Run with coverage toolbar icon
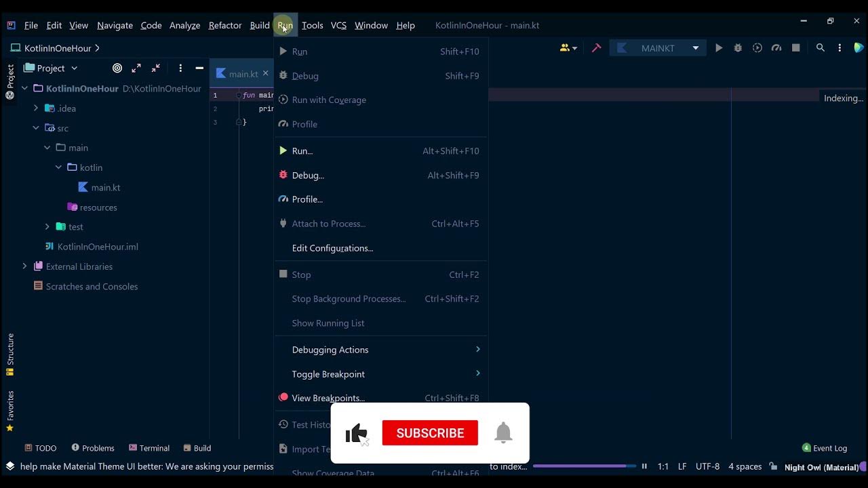Screen dimensions: 868x488 pyautogui.click(x=757, y=48)
